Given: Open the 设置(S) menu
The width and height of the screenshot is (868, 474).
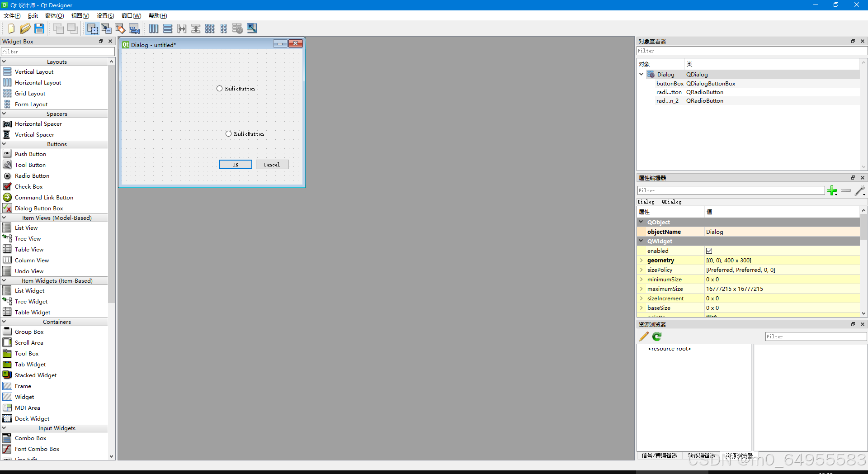Looking at the screenshot, I should (105, 15).
